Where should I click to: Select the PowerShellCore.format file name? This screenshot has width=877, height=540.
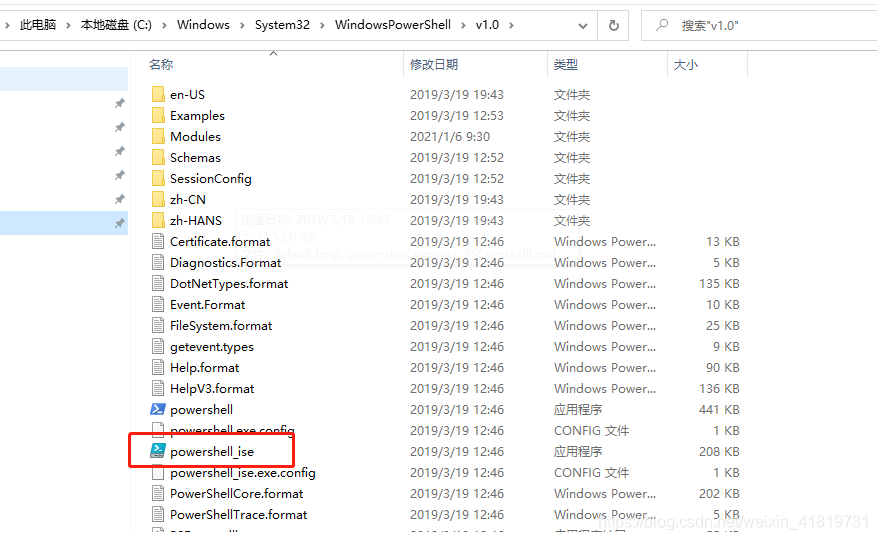237,494
